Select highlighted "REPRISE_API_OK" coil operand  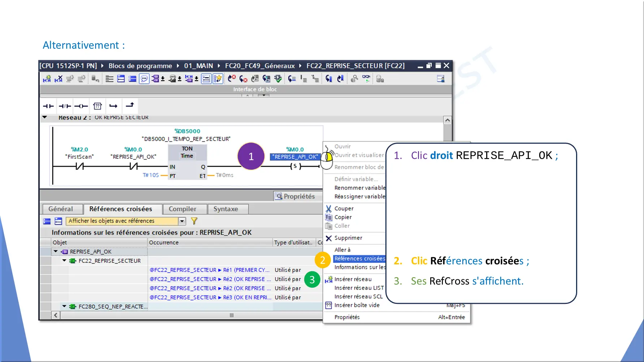[x=295, y=157]
